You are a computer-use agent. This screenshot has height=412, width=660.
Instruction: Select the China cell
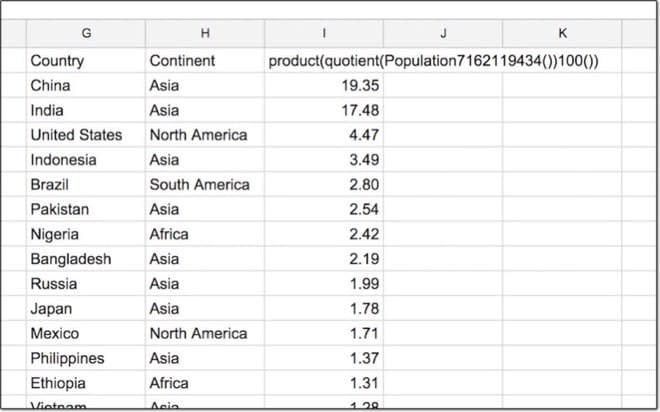click(x=86, y=85)
